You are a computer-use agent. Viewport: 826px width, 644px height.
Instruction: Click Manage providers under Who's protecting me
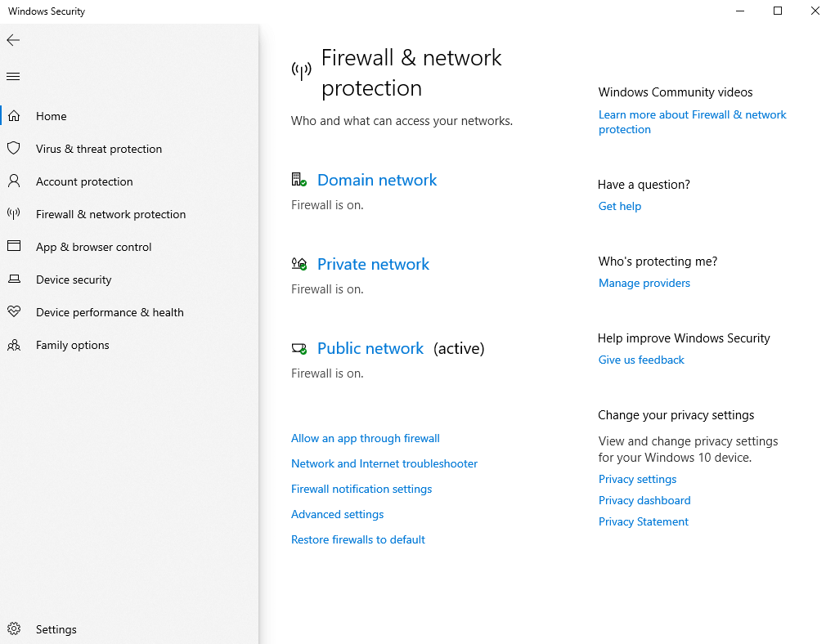644,283
